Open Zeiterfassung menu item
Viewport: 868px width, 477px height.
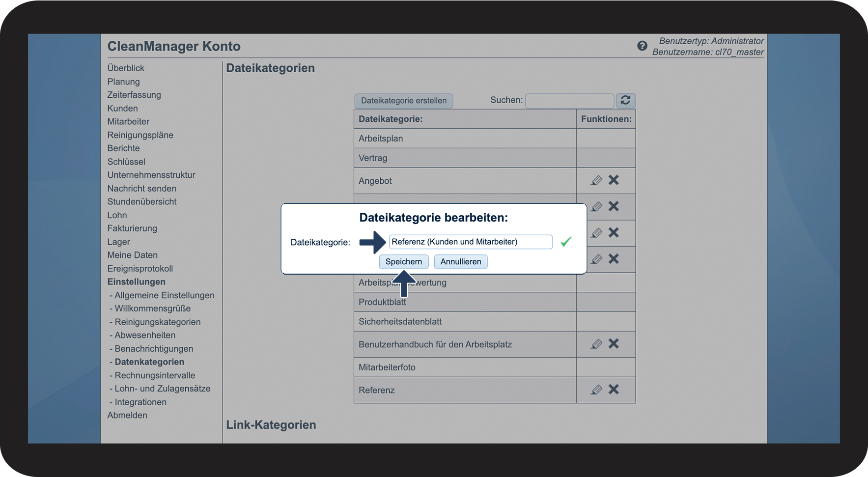(134, 95)
